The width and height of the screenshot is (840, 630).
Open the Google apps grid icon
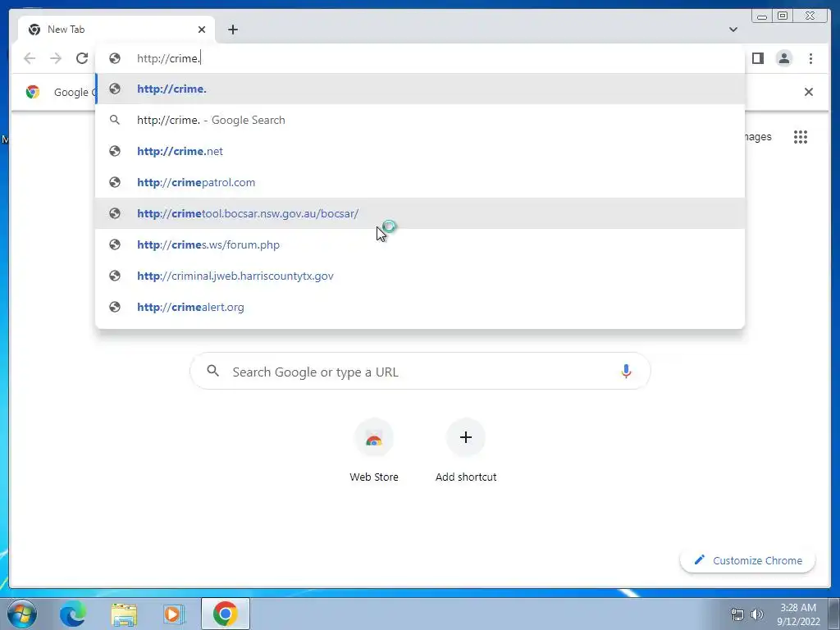(801, 137)
